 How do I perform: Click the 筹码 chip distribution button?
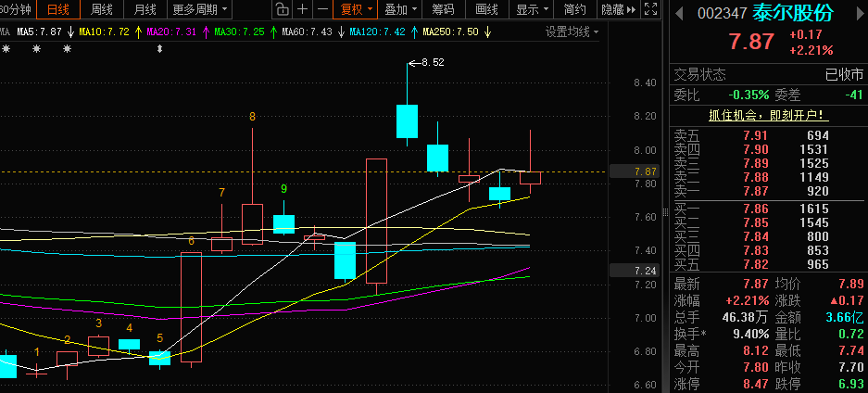443,9
